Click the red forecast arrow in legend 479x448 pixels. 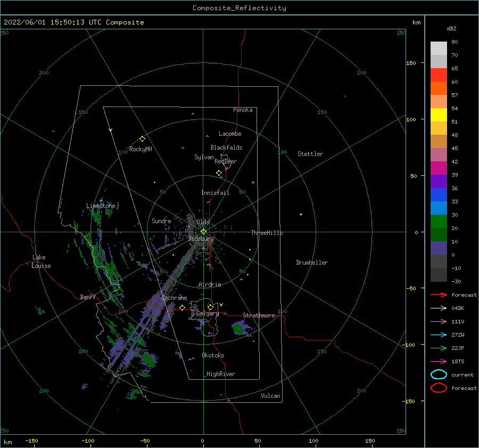pyautogui.click(x=439, y=295)
